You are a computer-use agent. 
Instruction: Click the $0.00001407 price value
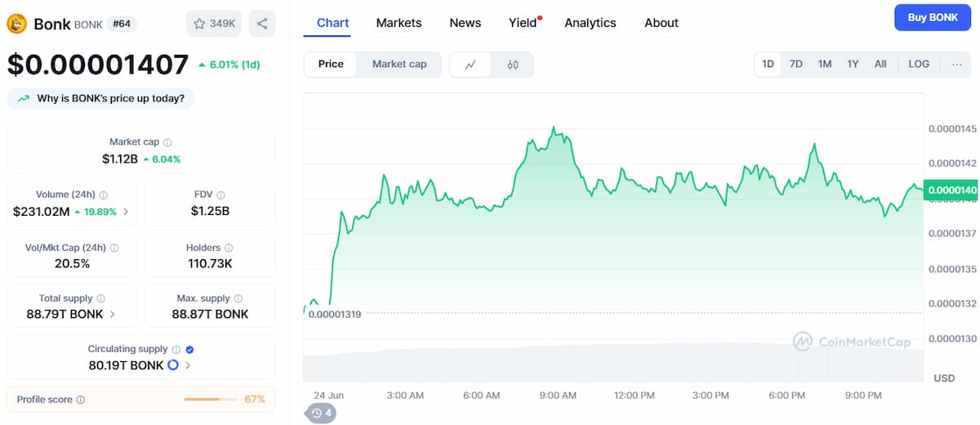point(98,65)
